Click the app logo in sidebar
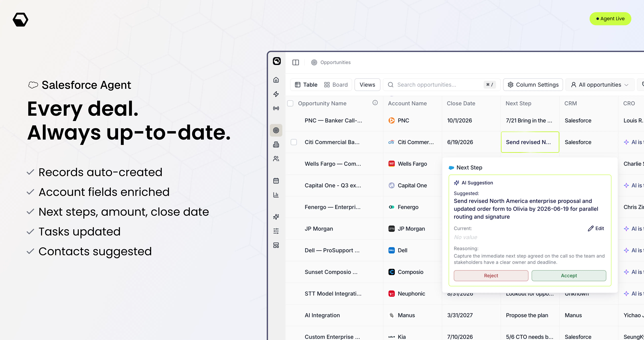644x340 pixels. 277,61
